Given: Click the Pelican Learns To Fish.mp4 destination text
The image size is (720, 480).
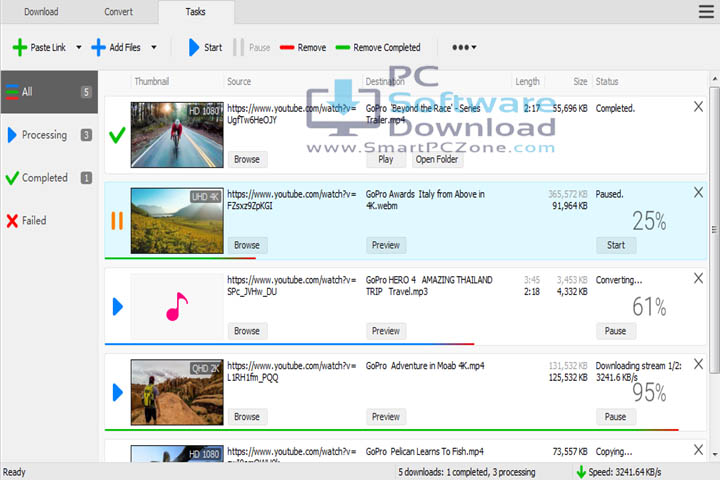Looking at the screenshot, I should point(425,452).
